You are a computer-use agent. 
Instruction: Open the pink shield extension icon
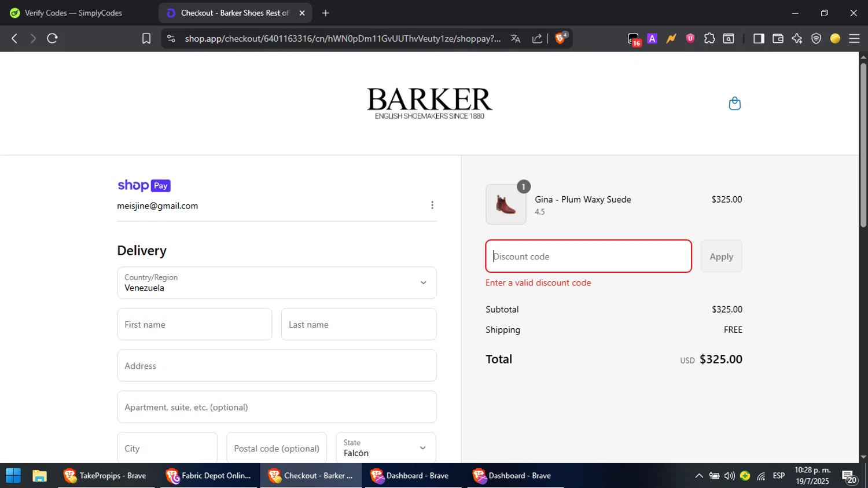pos(690,38)
